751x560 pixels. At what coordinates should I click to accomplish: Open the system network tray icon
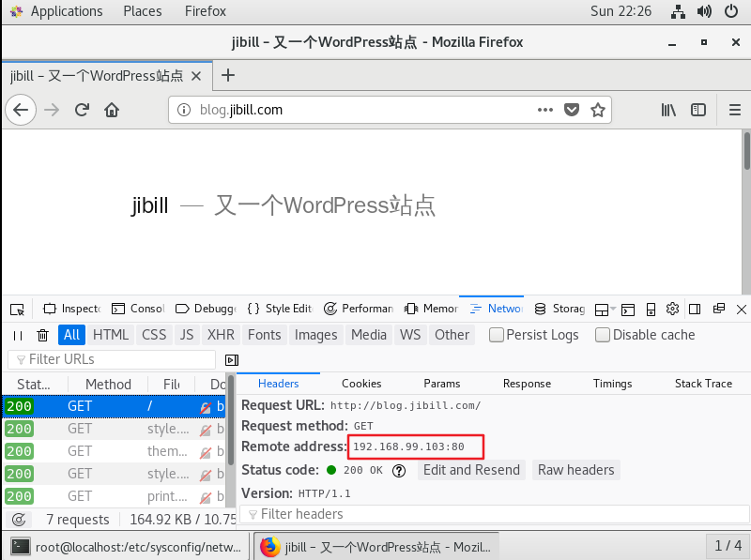coord(678,11)
